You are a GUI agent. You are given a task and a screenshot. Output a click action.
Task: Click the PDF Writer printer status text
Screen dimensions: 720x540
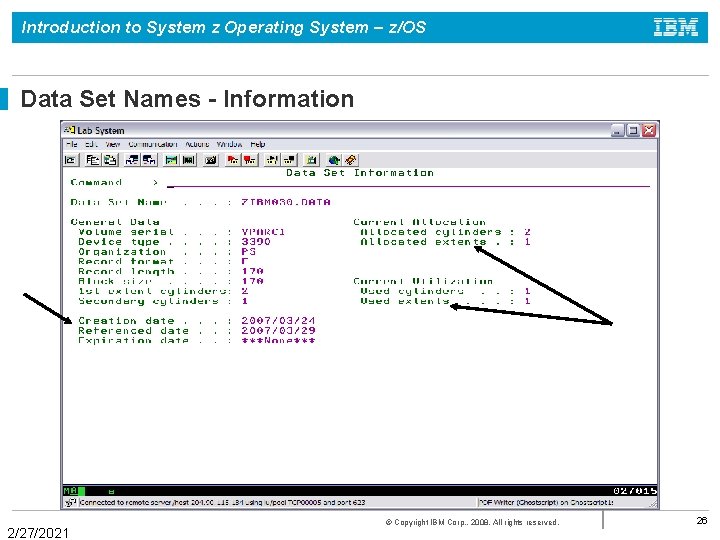546,502
